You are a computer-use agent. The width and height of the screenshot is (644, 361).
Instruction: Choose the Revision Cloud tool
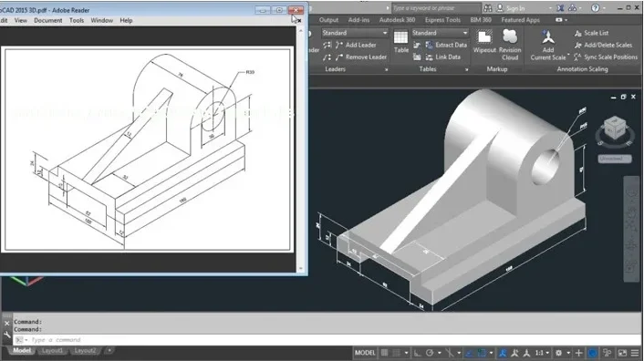[510, 46]
